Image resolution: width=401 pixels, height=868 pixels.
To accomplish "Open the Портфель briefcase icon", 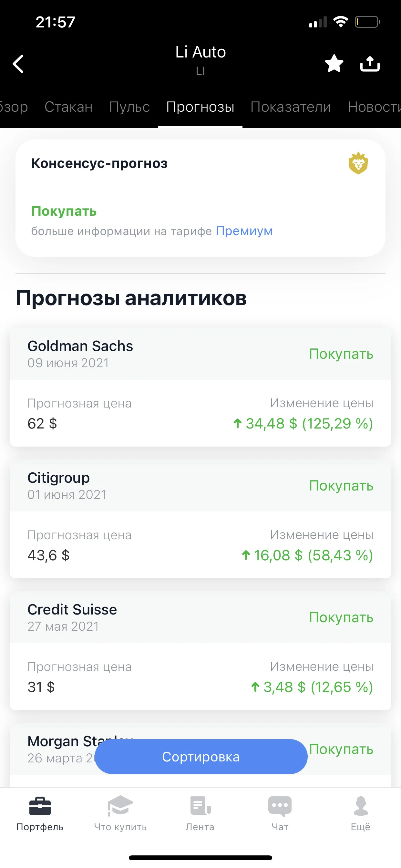I will pyautogui.click(x=40, y=806).
